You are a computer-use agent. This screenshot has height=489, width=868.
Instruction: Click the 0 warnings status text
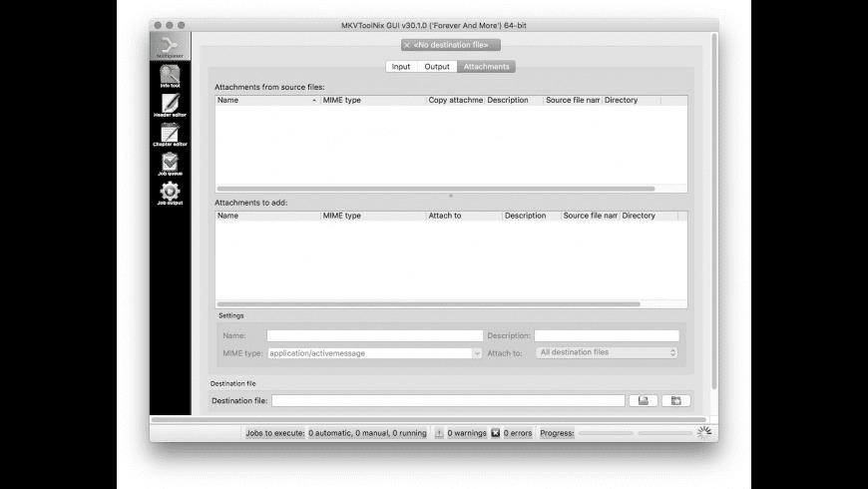467,433
